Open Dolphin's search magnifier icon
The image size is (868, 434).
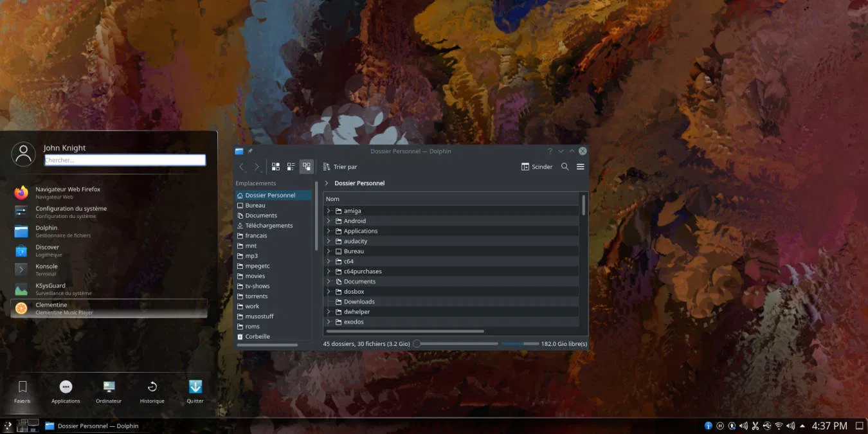click(x=565, y=167)
